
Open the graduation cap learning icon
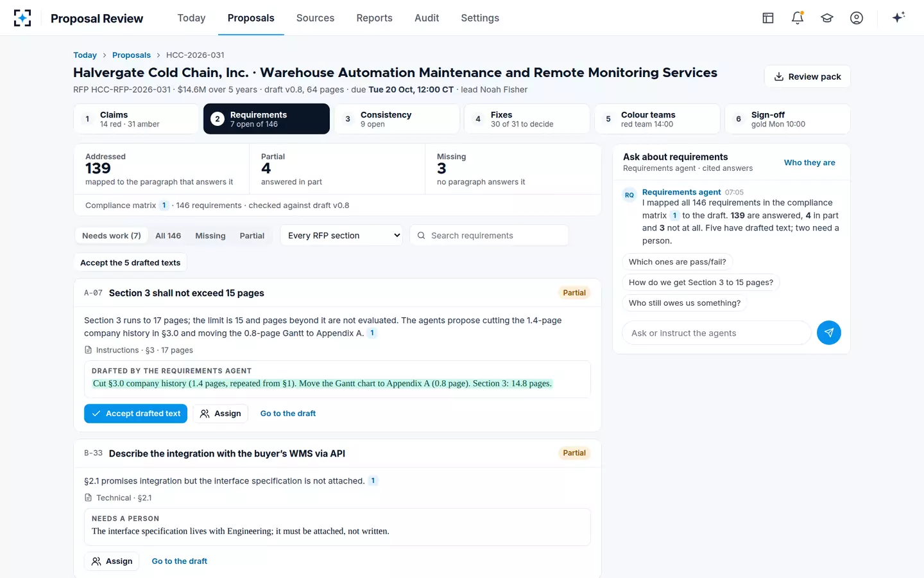click(827, 18)
